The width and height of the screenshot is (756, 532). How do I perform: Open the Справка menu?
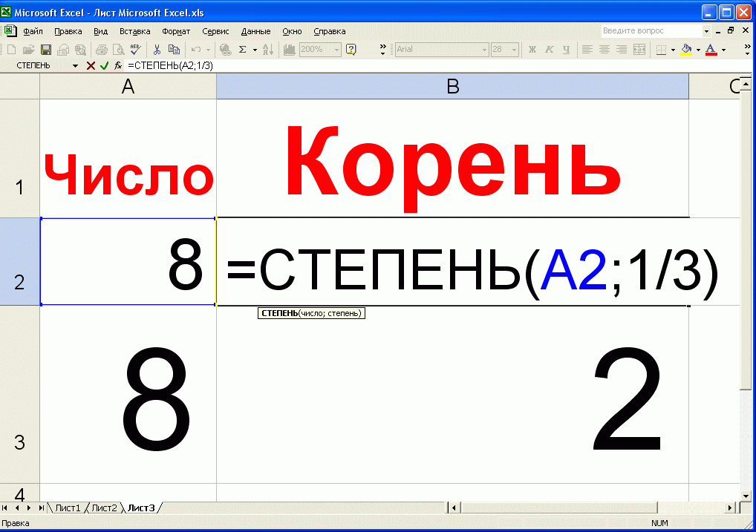pos(329,31)
